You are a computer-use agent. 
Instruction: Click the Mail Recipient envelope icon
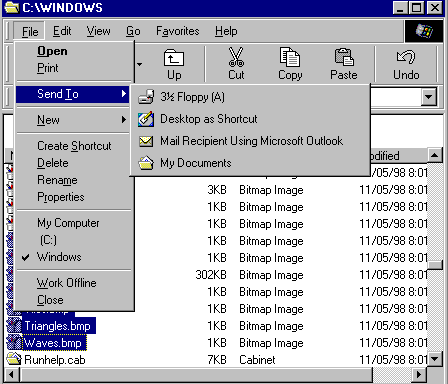point(146,141)
